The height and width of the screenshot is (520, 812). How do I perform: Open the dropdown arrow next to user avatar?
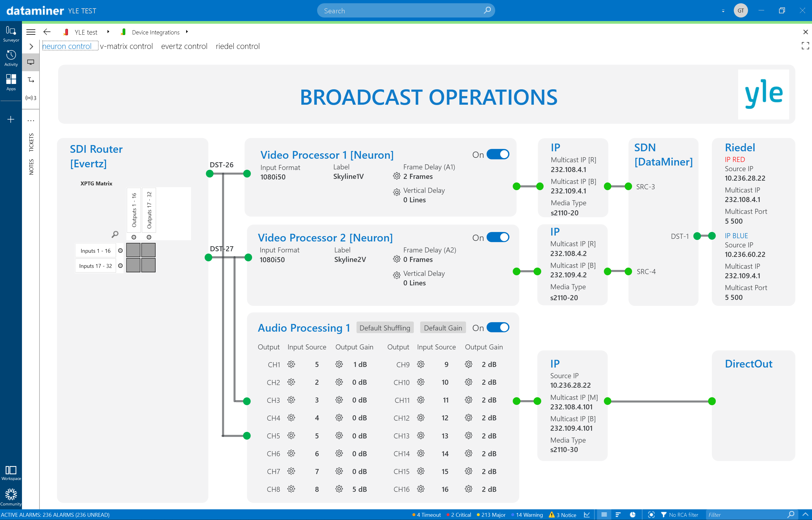723,11
